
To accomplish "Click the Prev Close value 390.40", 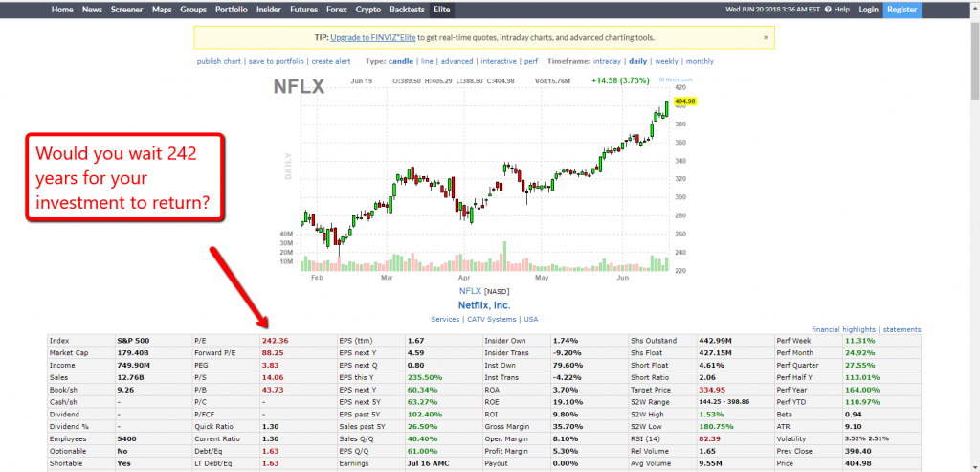I will pos(857,451).
